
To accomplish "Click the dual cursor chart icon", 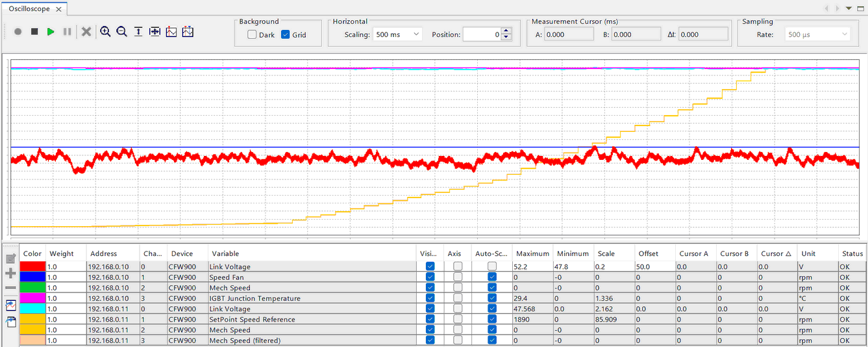I will pyautogui.click(x=188, y=32).
